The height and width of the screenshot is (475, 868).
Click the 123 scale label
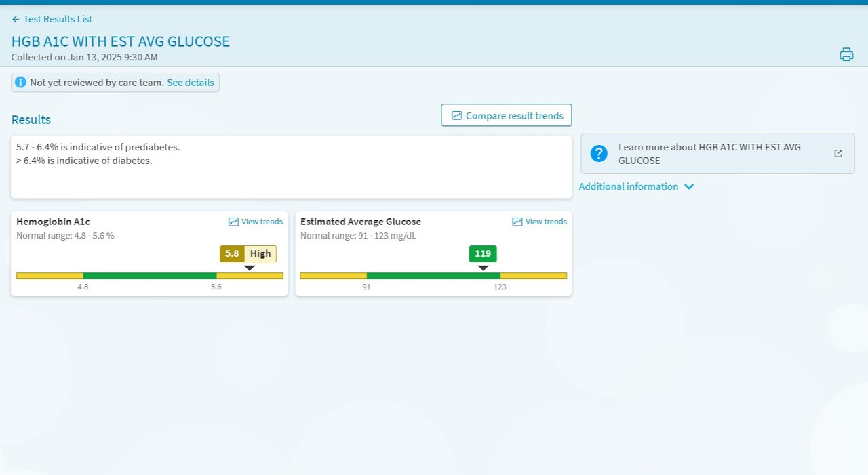tap(500, 287)
